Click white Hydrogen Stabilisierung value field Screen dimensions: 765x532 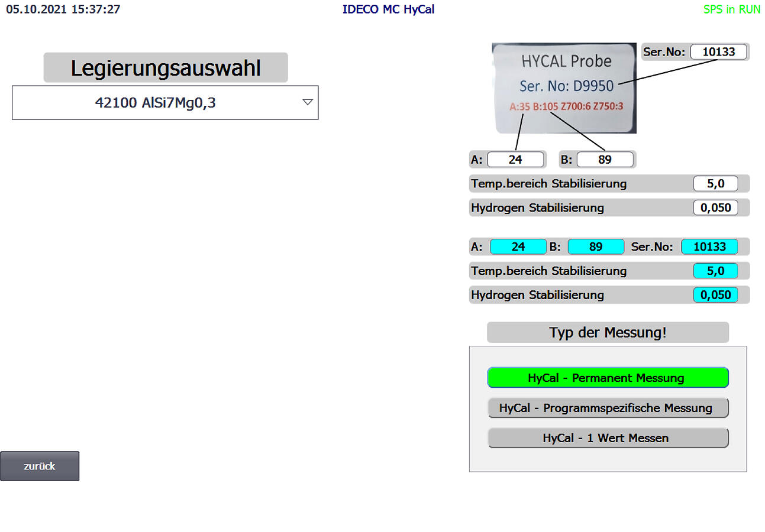(x=715, y=208)
